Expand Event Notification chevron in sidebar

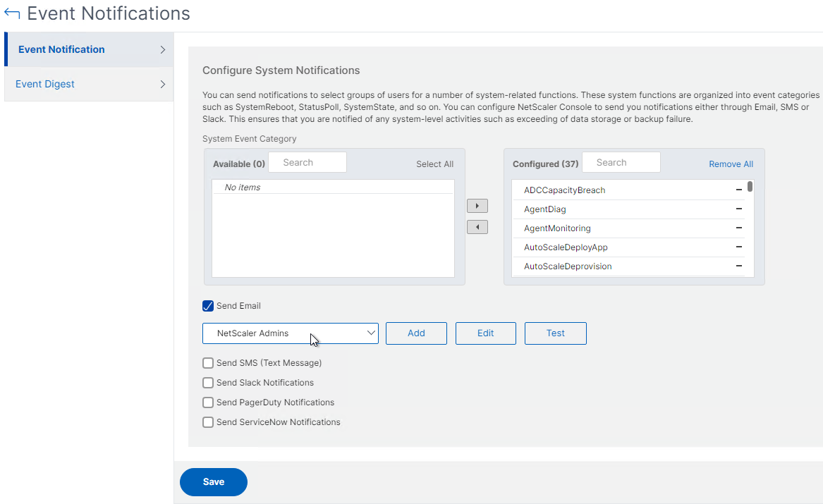163,49
